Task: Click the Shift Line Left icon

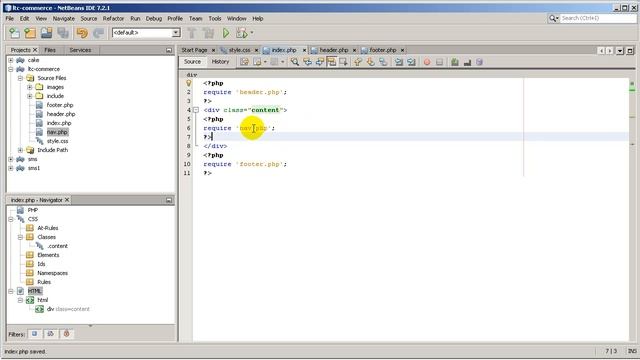Action: pyautogui.click(x=399, y=62)
